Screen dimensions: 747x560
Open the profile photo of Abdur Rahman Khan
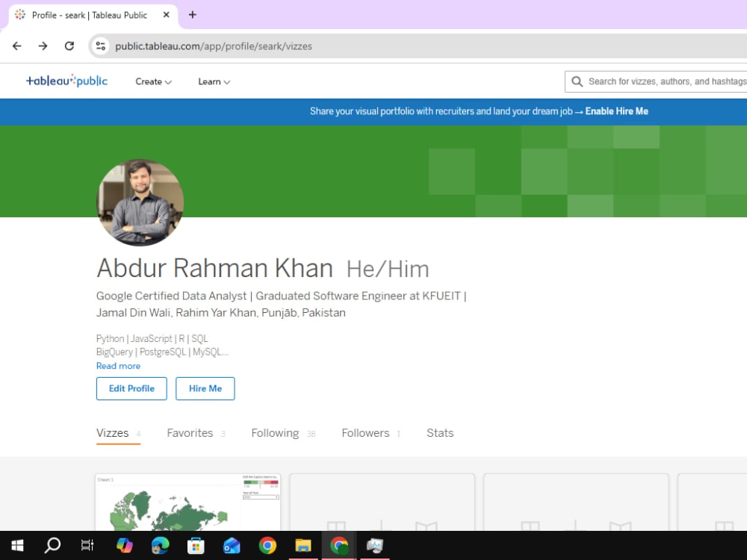pyautogui.click(x=140, y=202)
